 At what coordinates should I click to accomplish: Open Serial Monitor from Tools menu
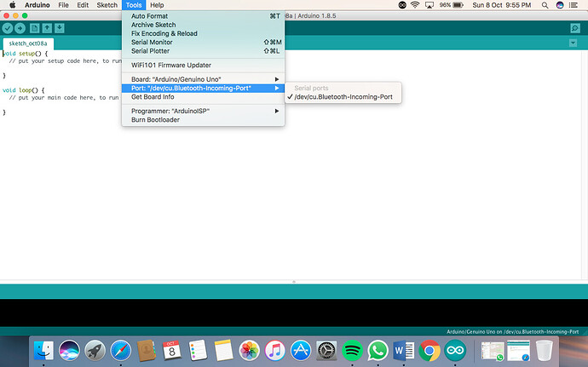tap(204, 42)
